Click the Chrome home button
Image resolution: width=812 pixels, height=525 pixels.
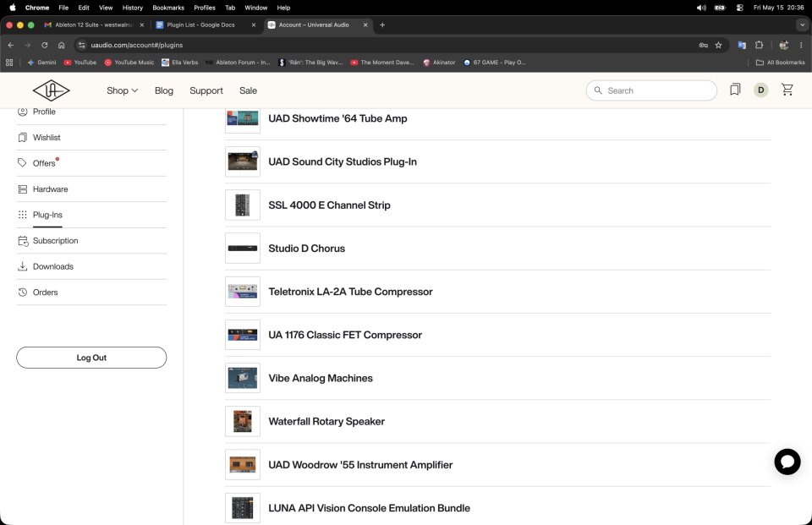click(x=61, y=45)
